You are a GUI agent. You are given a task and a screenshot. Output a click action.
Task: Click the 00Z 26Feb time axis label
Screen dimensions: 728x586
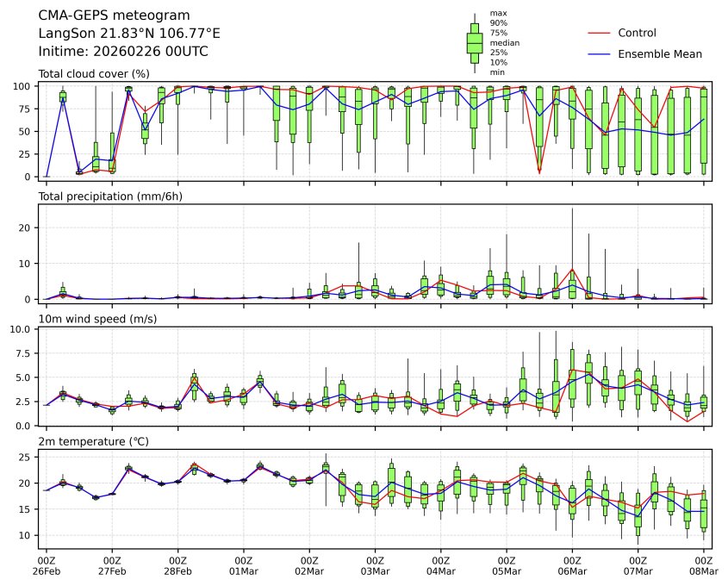[47, 565]
